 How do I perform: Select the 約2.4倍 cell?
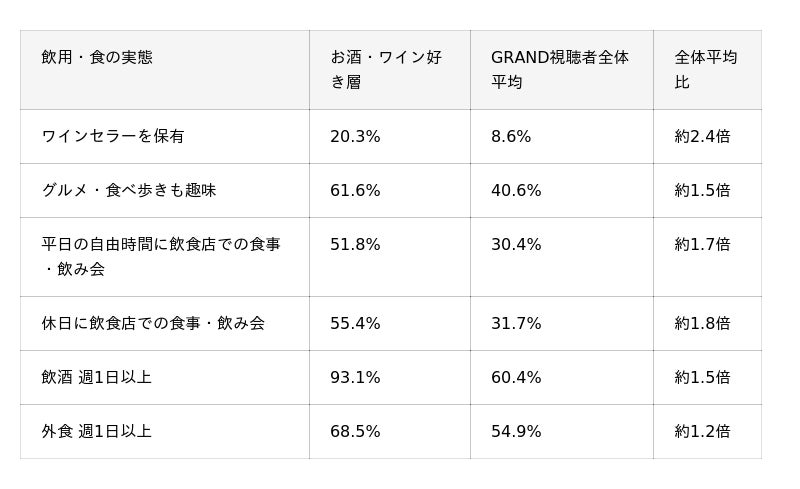pyautogui.click(x=707, y=136)
